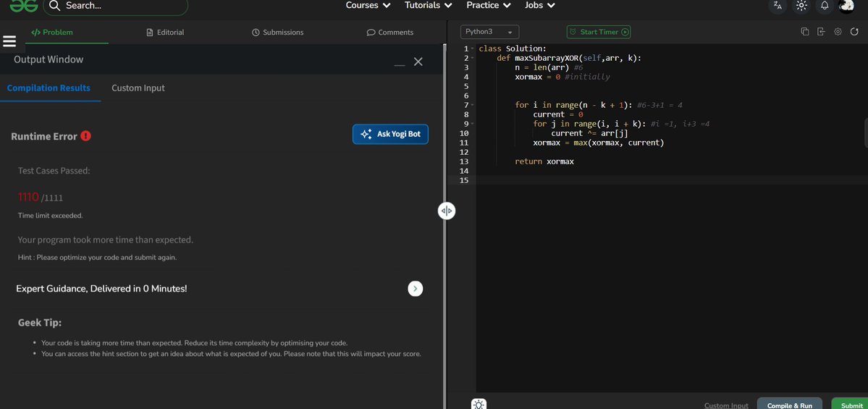Click the '1110 /1111' test case count
Image resolution: width=868 pixels, height=409 pixels.
point(41,197)
